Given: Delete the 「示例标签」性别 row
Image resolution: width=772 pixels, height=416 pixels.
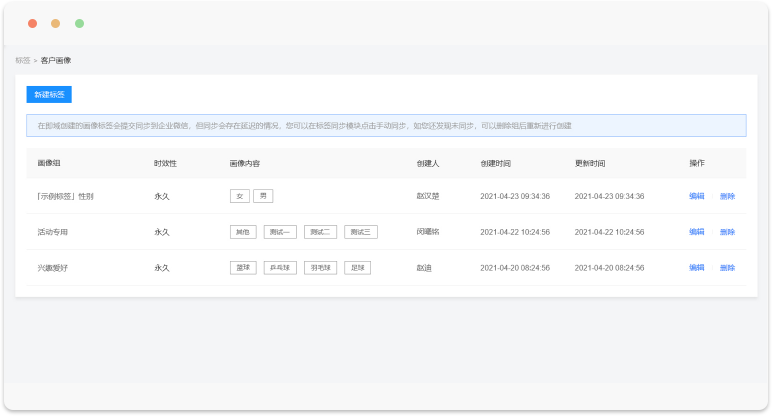Looking at the screenshot, I should [727, 196].
